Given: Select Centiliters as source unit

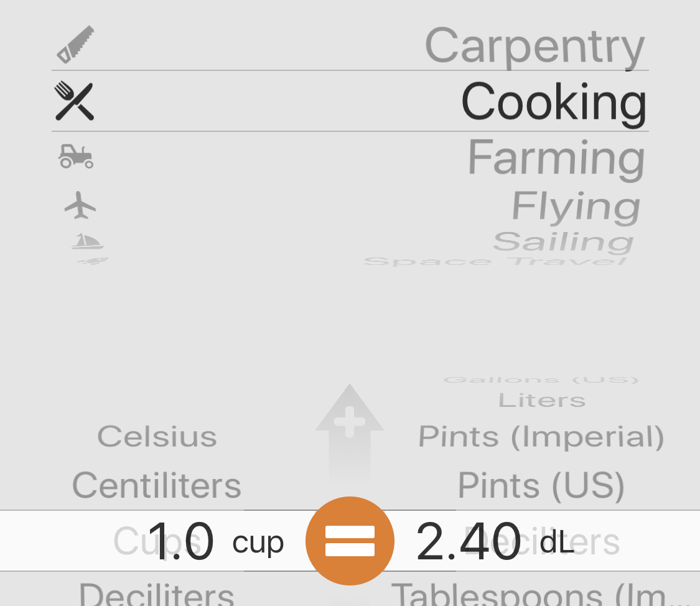Looking at the screenshot, I should pyautogui.click(x=157, y=485).
